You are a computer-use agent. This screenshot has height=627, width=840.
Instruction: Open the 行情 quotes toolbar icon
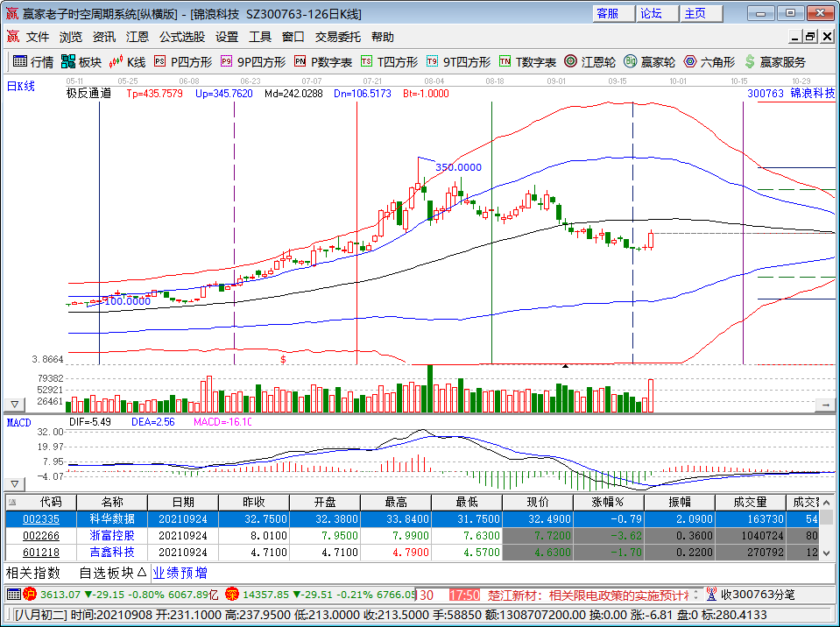pos(32,62)
